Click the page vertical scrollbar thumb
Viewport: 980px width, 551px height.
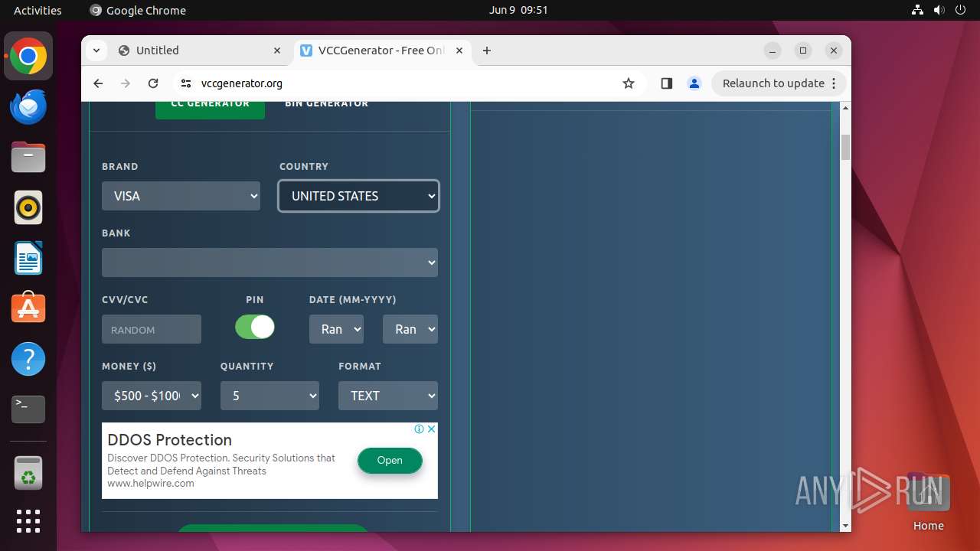[x=845, y=147]
